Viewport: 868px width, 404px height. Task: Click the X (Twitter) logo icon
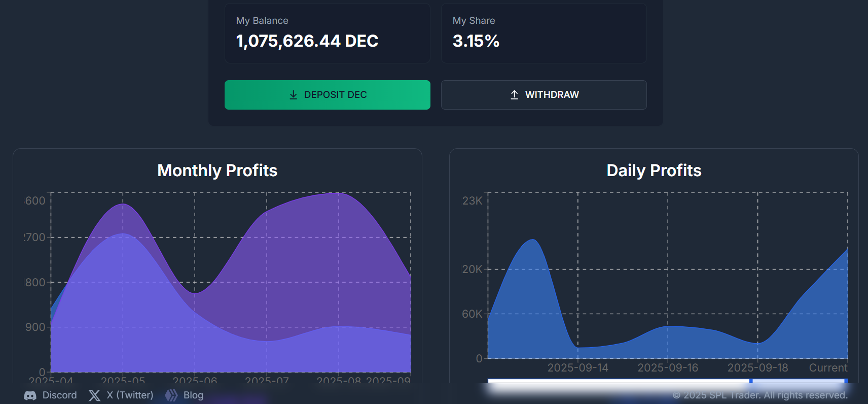point(94,395)
